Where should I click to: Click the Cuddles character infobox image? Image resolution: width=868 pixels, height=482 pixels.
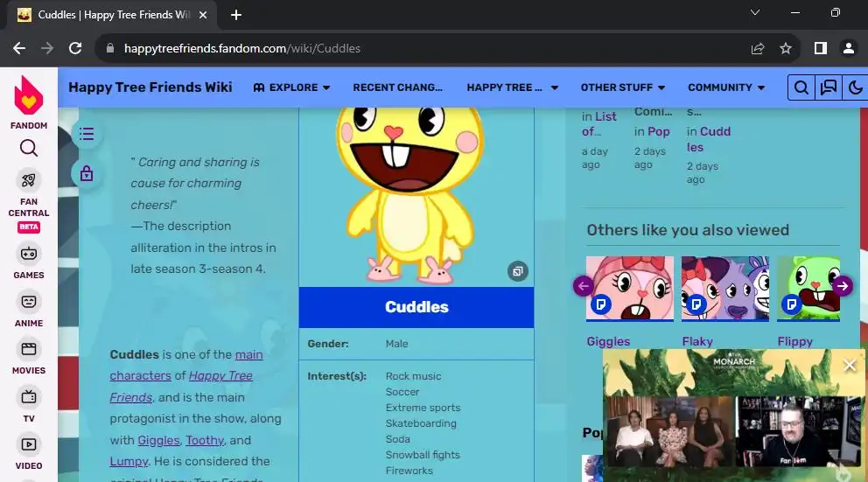point(410,195)
